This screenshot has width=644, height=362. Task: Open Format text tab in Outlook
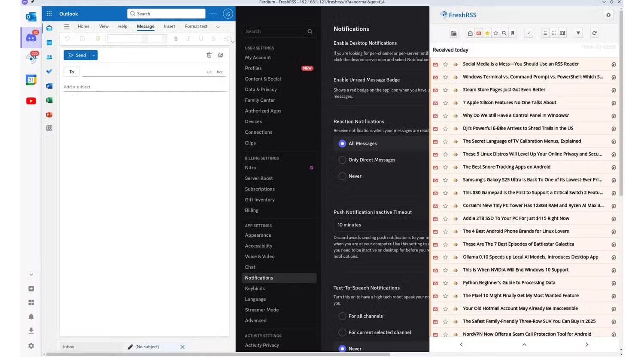[x=196, y=26]
